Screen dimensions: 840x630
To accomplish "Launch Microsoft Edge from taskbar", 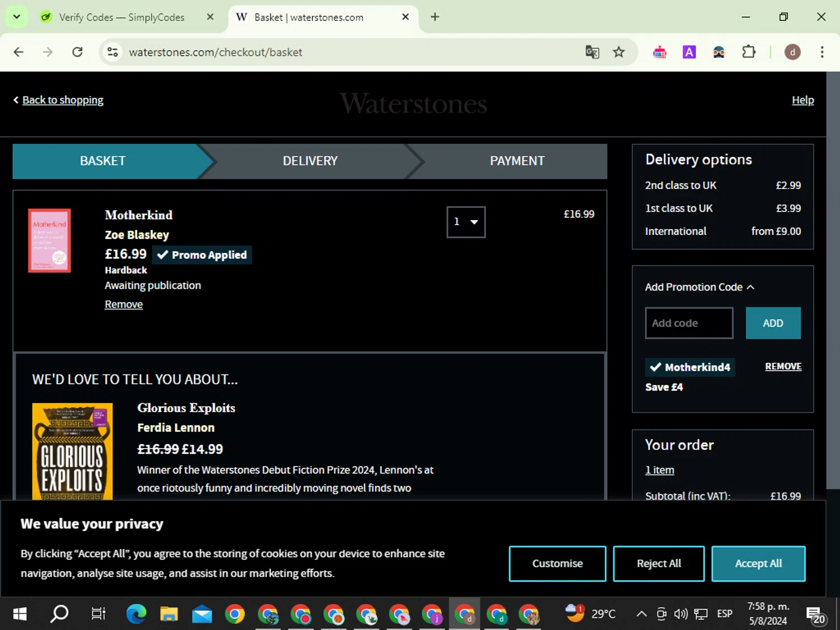I will (x=136, y=614).
